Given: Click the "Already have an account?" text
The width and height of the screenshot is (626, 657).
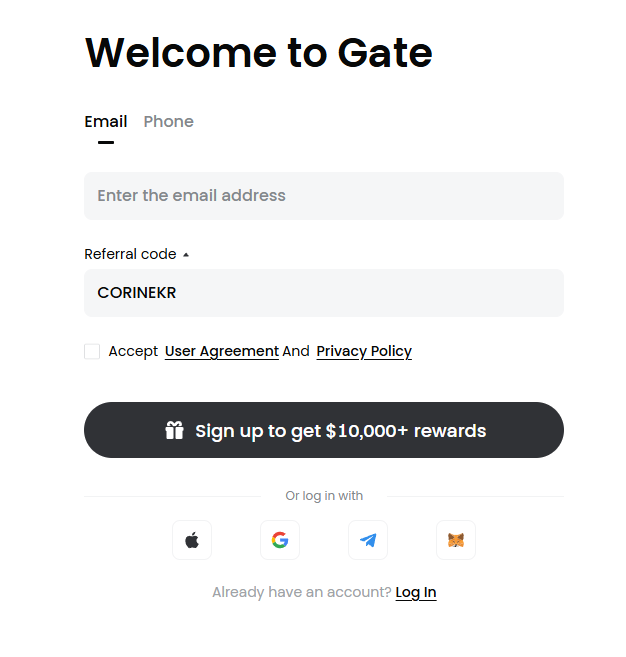Looking at the screenshot, I should [301, 592].
